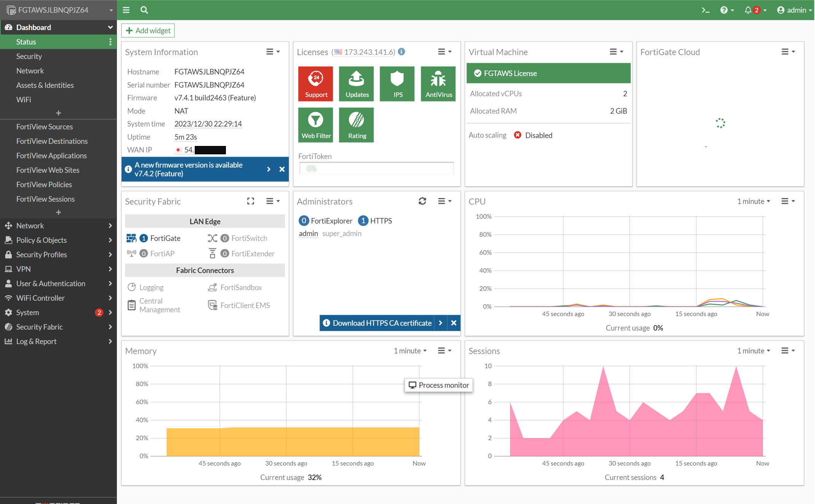Viewport: 815px width, 504px height.
Task: Click the Process monitor tooltip button
Action: (x=438, y=385)
